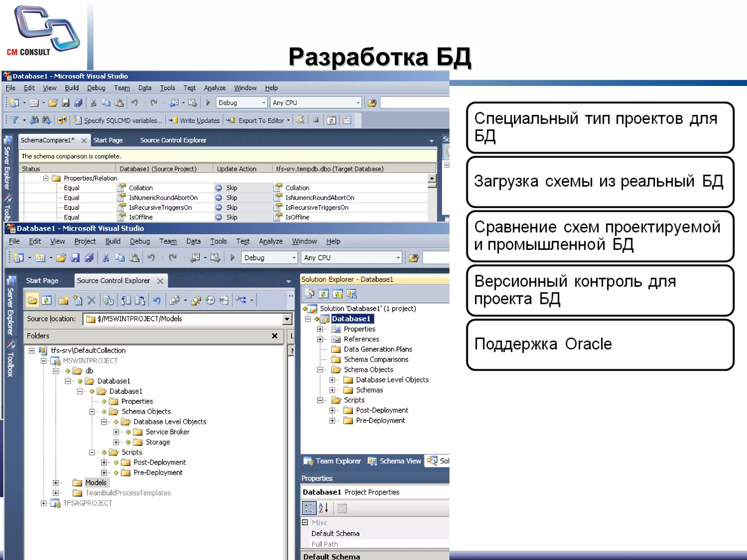Click Export To Editor toolbar button
747x560 pixels.
pyautogui.click(x=258, y=120)
